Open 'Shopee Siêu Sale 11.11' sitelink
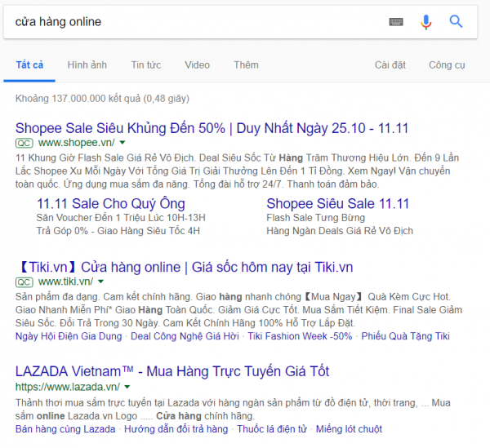Viewport: 490px width, 448px height. [x=337, y=203]
